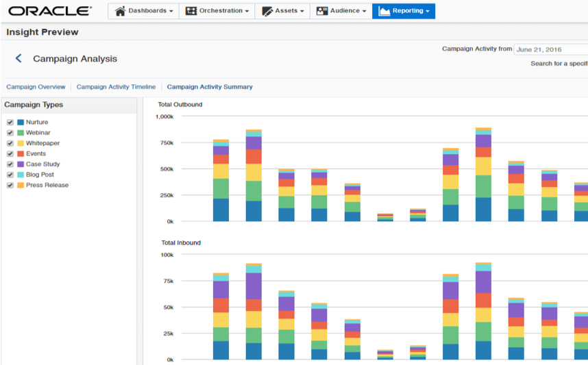Switch to Campaign Overview tab
The image size is (588, 365).
tap(36, 87)
